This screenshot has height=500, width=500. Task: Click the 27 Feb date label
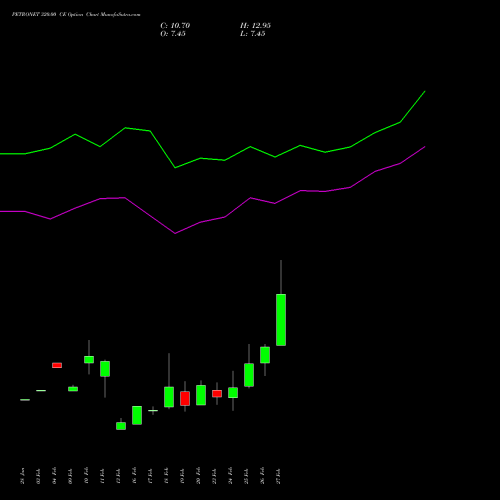[278, 476]
